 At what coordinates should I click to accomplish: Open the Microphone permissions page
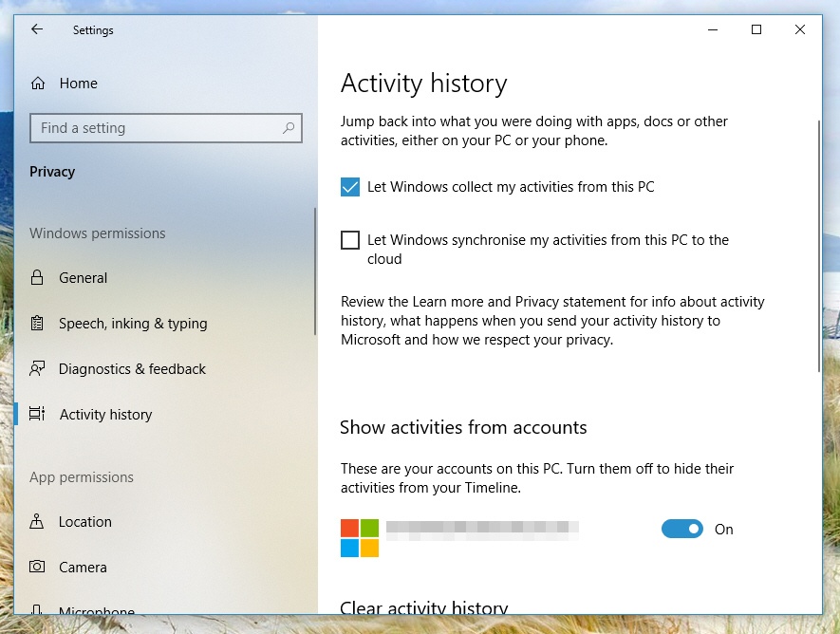click(x=97, y=609)
